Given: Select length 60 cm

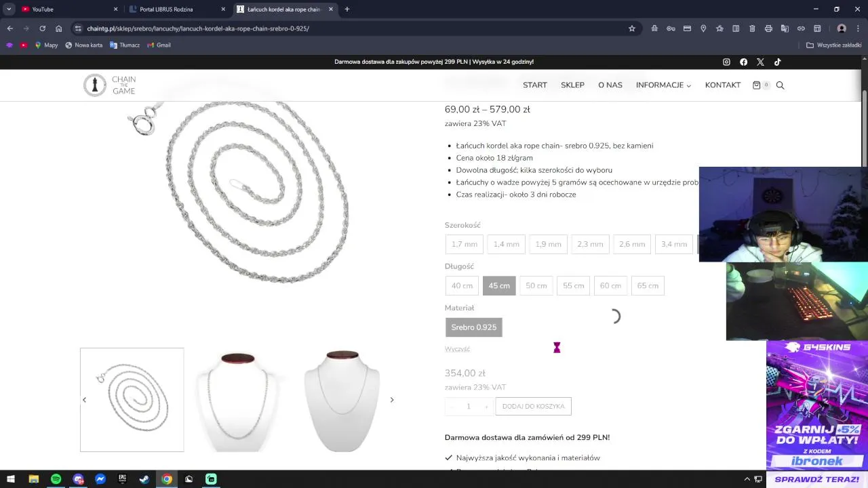Looking at the screenshot, I should pyautogui.click(x=610, y=285).
